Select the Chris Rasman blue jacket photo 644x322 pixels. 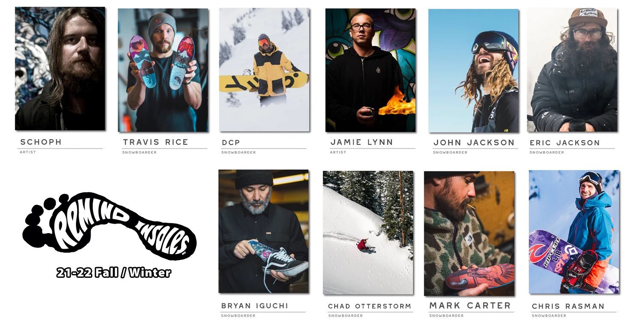click(x=574, y=232)
